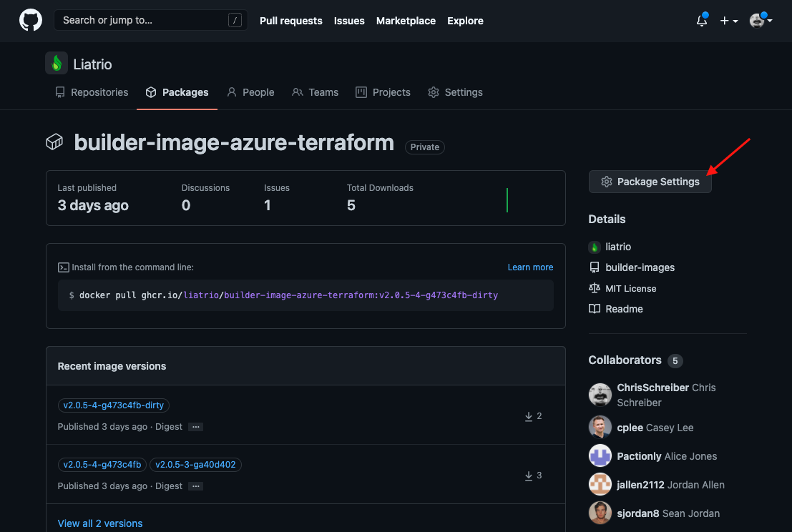Click View all 2 versions link
Screen dimensions: 792x532
click(x=100, y=523)
